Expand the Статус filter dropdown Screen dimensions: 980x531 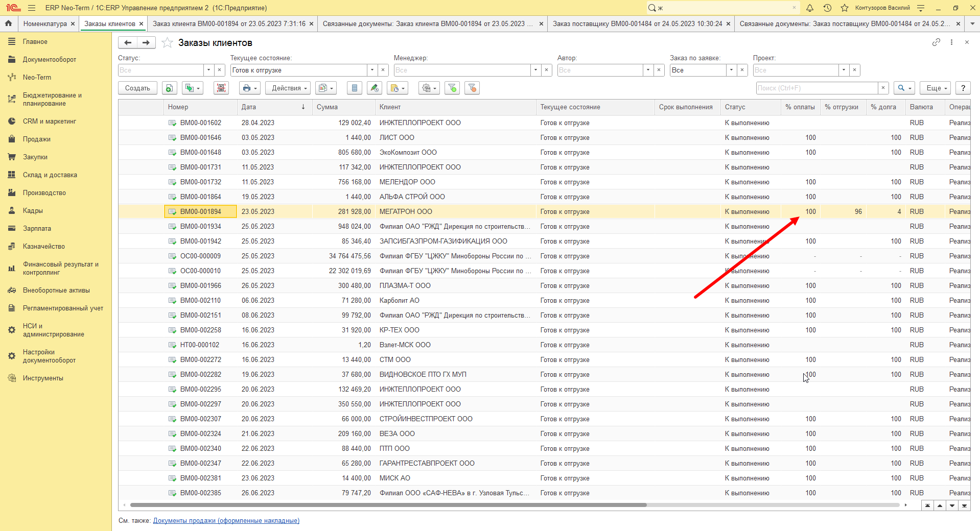click(x=208, y=70)
